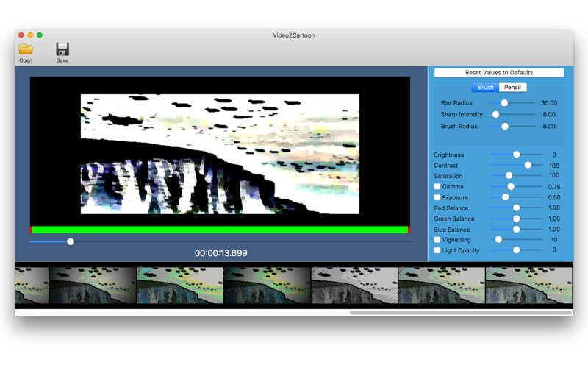588x368 pixels.
Task: Set the Sharp Intensity slider handle
Action: click(495, 114)
